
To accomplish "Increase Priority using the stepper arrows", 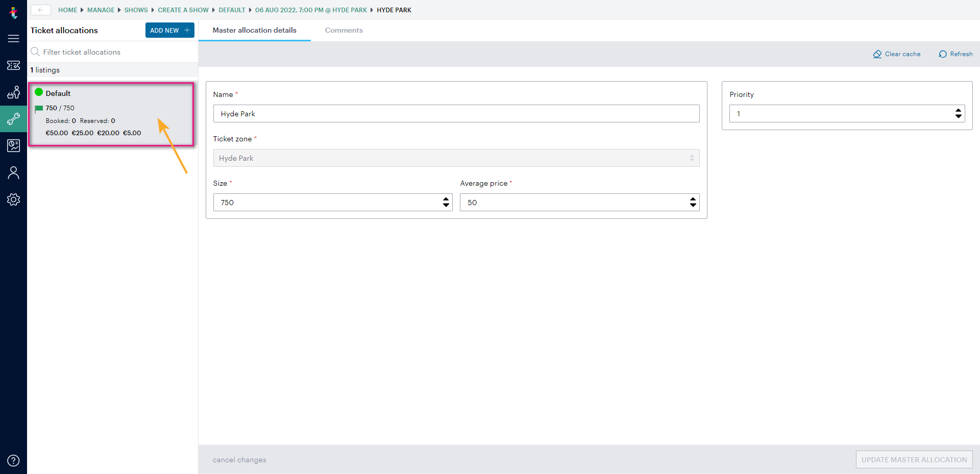I will [x=959, y=111].
